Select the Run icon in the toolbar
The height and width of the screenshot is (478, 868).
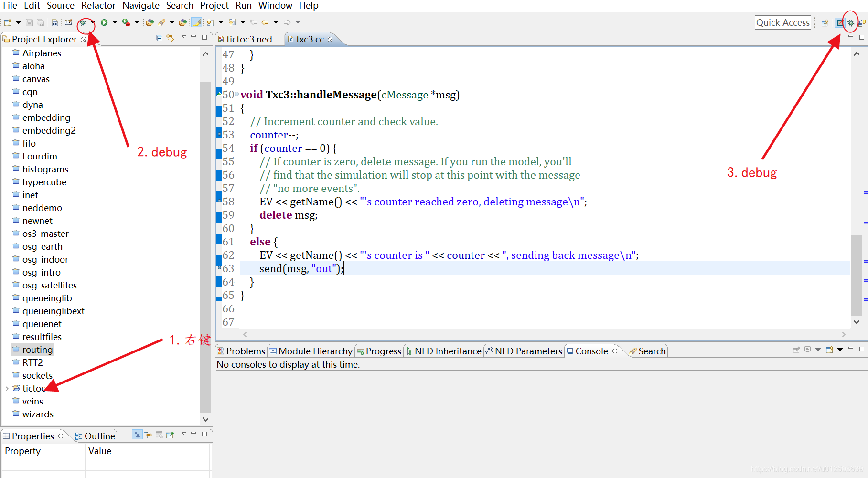[x=104, y=22]
